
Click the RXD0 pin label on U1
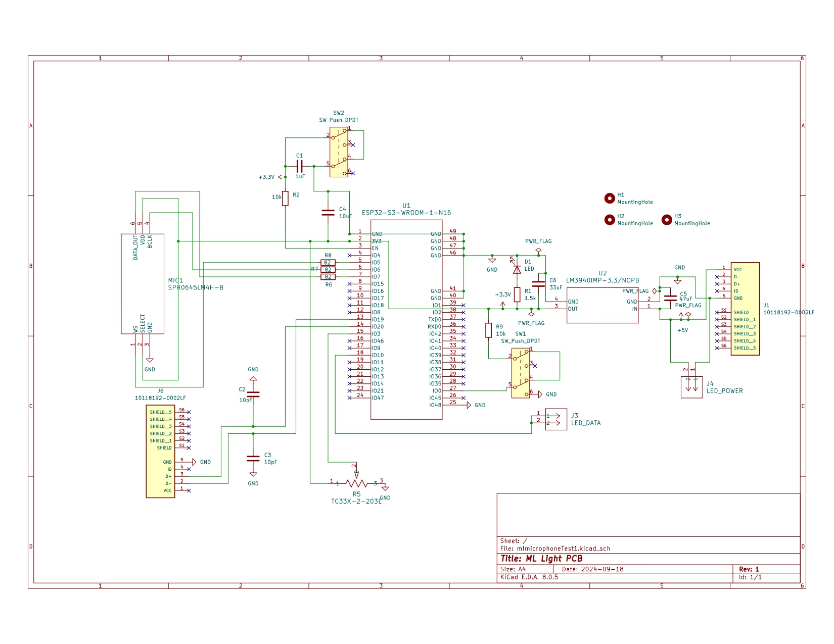(435, 327)
